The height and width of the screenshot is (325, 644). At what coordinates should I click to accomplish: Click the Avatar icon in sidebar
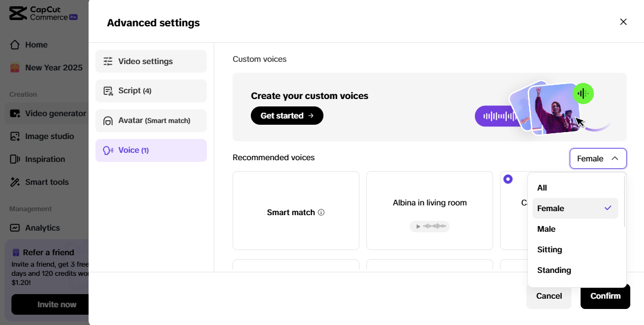tap(108, 121)
